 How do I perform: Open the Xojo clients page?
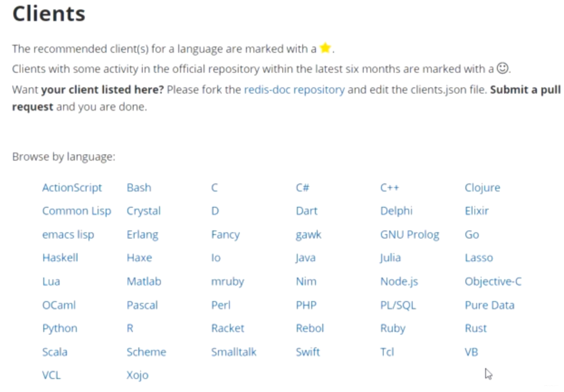[138, 374]
